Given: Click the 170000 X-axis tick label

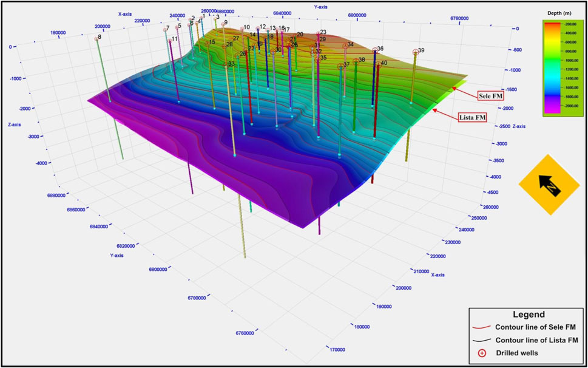Looking at the screenshot, I should pyautogui.click(x=337, y=350).
